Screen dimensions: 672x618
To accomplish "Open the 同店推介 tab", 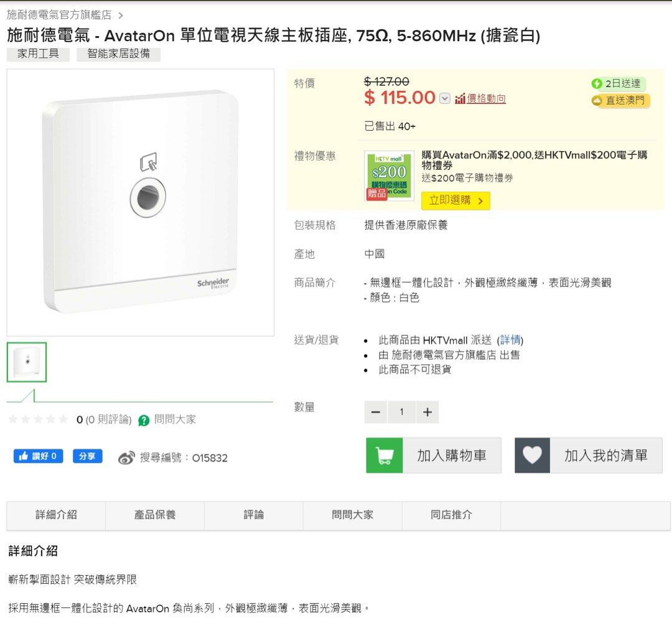I will 450,515.
